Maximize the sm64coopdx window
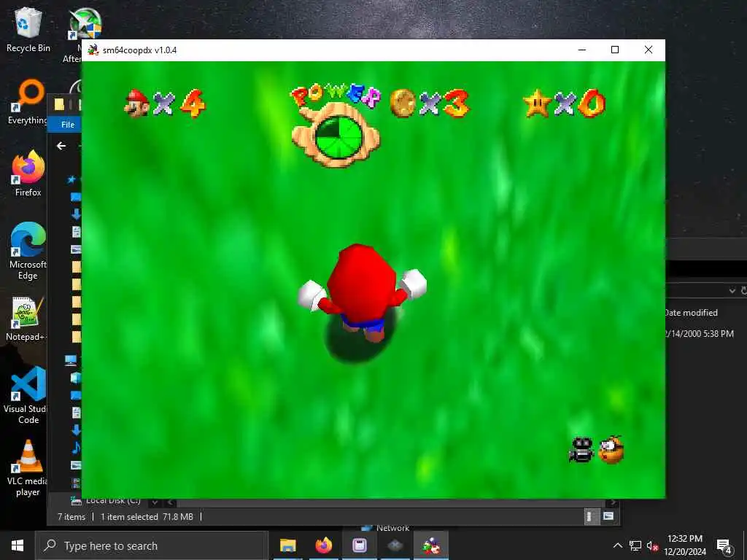This screenshot has height=560, width=747. pyautogui.click(x=615, y=50)
